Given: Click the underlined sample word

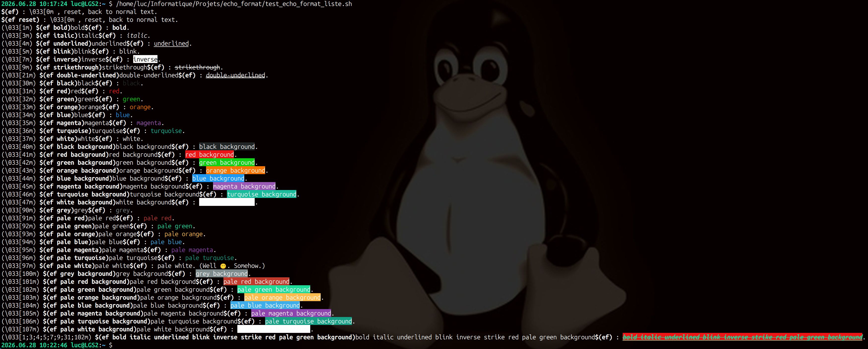Looking at the screenshot, I should pos(172,43).
